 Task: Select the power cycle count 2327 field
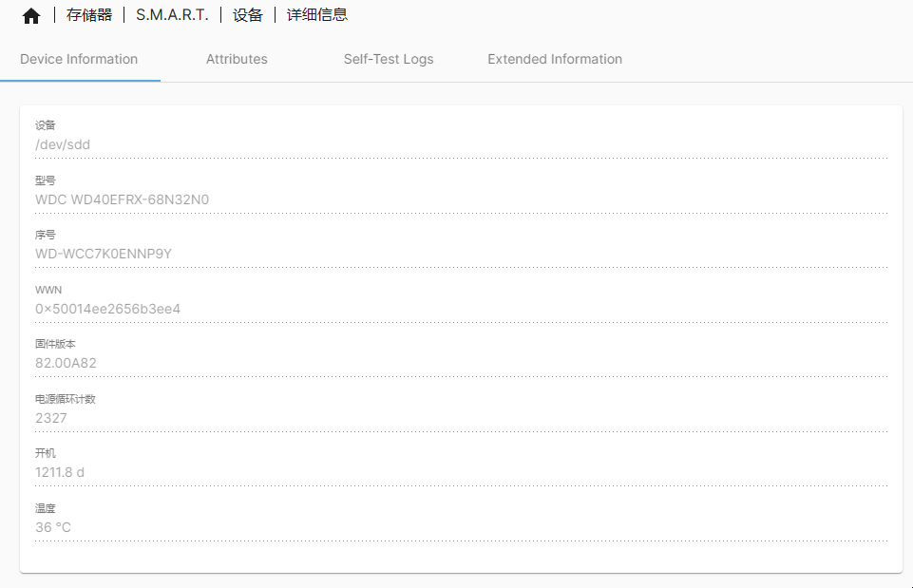coord(51,418)
